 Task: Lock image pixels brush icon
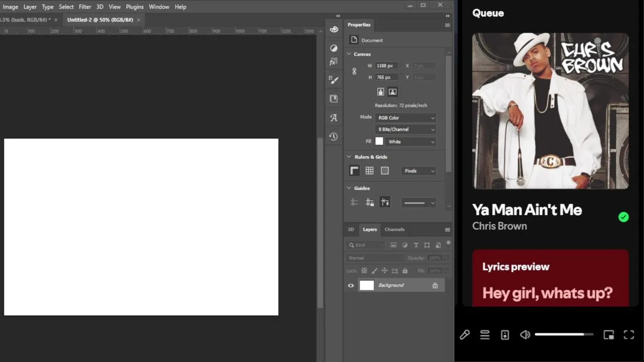click(x=374, y=270)
